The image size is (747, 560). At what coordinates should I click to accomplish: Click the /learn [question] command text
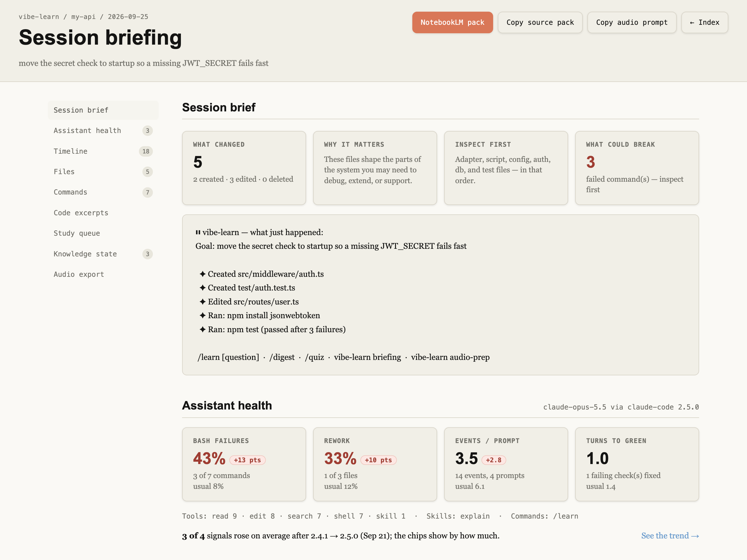point(228,357)
